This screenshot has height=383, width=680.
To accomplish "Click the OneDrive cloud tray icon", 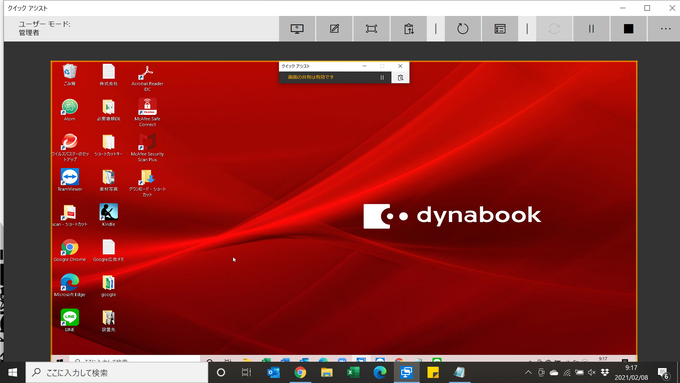I will 554,373.
